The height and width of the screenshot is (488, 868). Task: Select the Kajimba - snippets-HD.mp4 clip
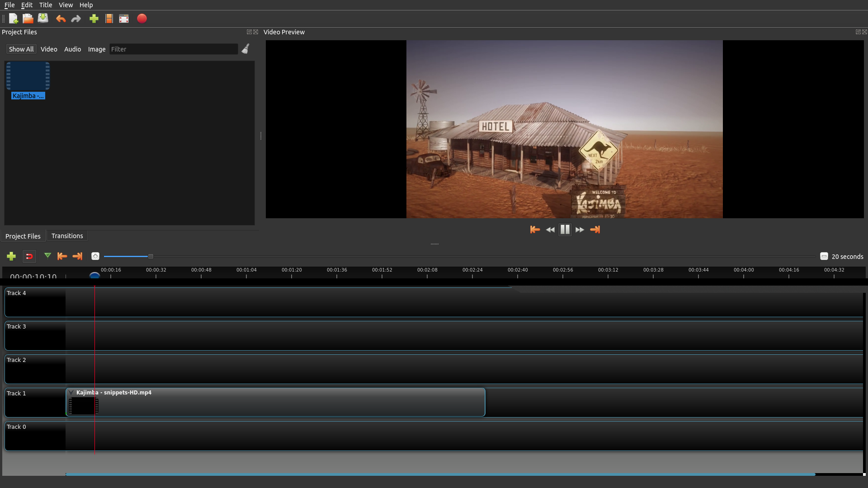[x=275, y=402]
